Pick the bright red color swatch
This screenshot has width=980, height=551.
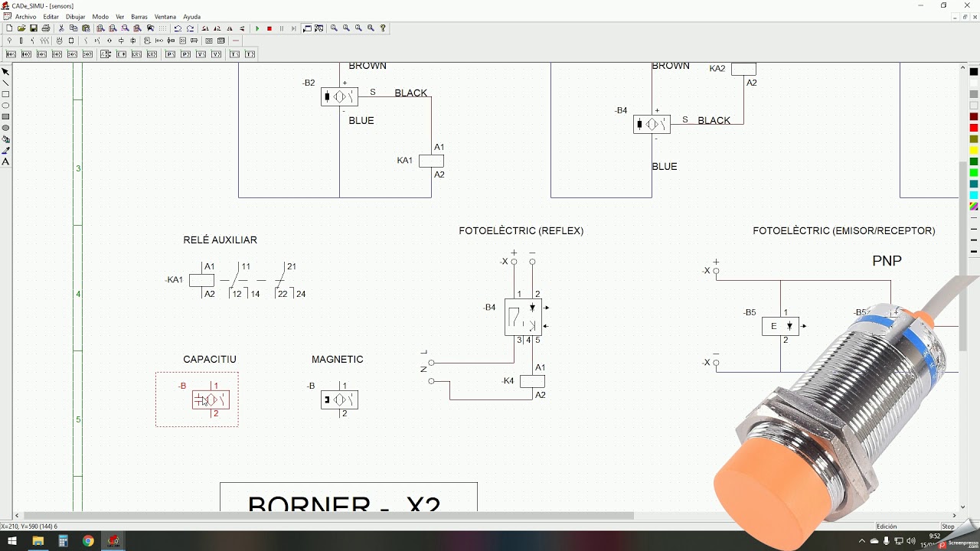pos(974,128)
